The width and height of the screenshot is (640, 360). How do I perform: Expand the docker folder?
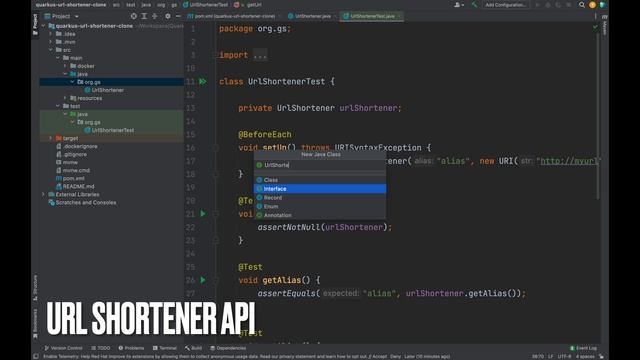pos(65,66)
